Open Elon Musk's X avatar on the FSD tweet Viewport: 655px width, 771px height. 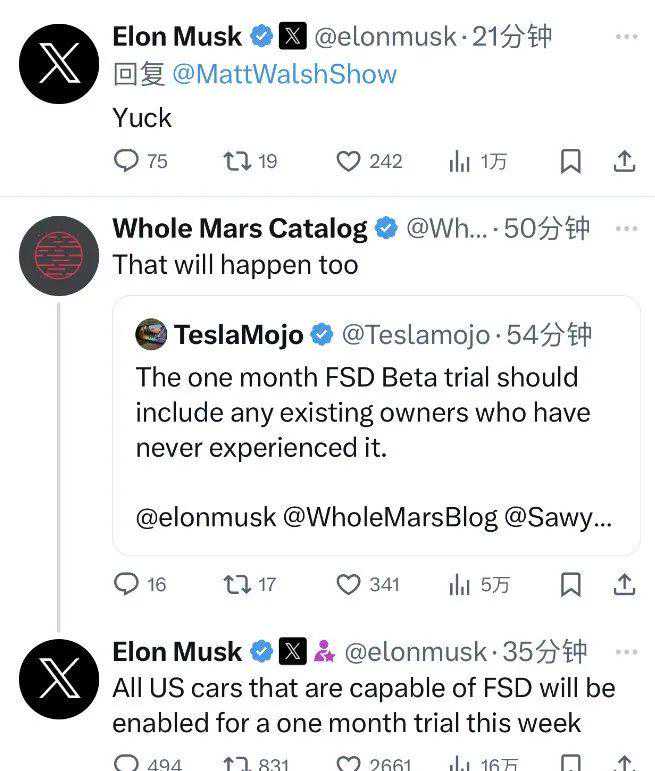59,679
